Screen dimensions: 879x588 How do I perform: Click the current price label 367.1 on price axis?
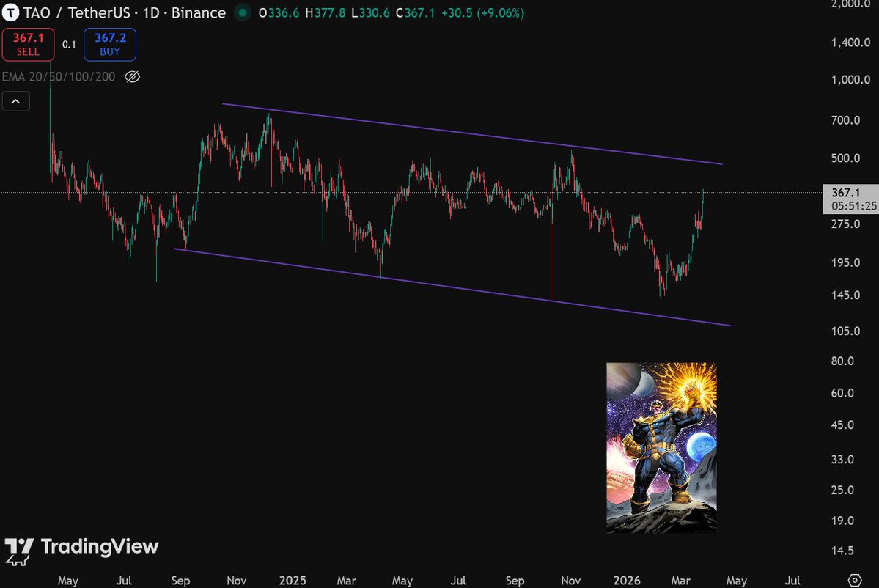[845, 193]
